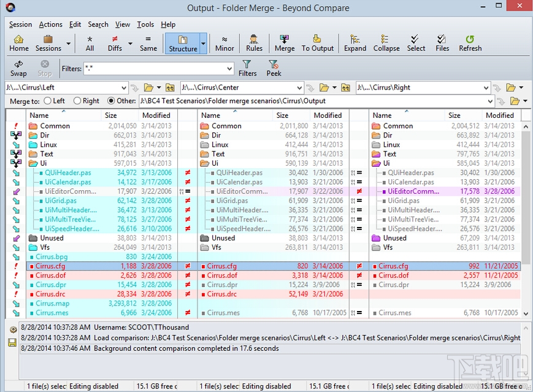Open the Diffs button dropdown arrow
The height and width of the screenshot is (392, 533).
coord(130,44)
